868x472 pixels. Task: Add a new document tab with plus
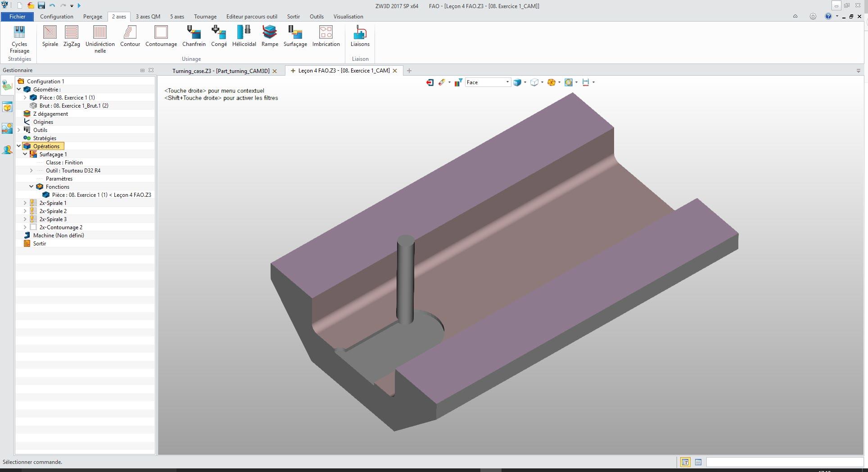(409, 71)
